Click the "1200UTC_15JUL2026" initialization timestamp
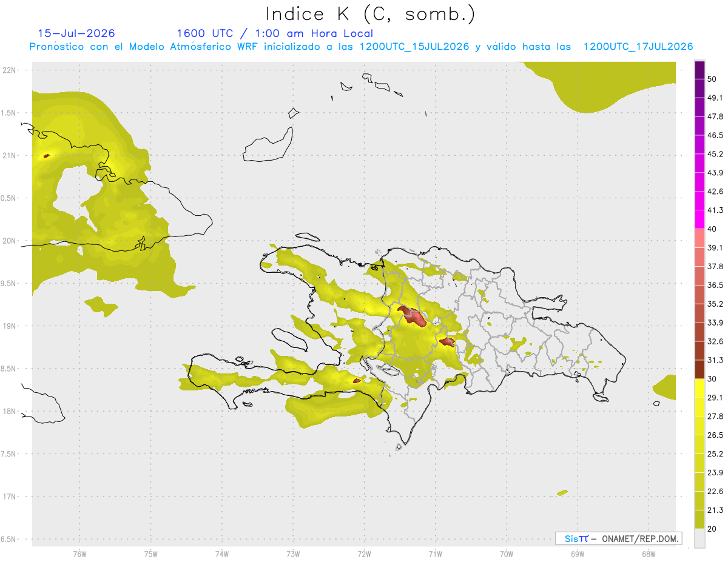 (x=414, y=47)
